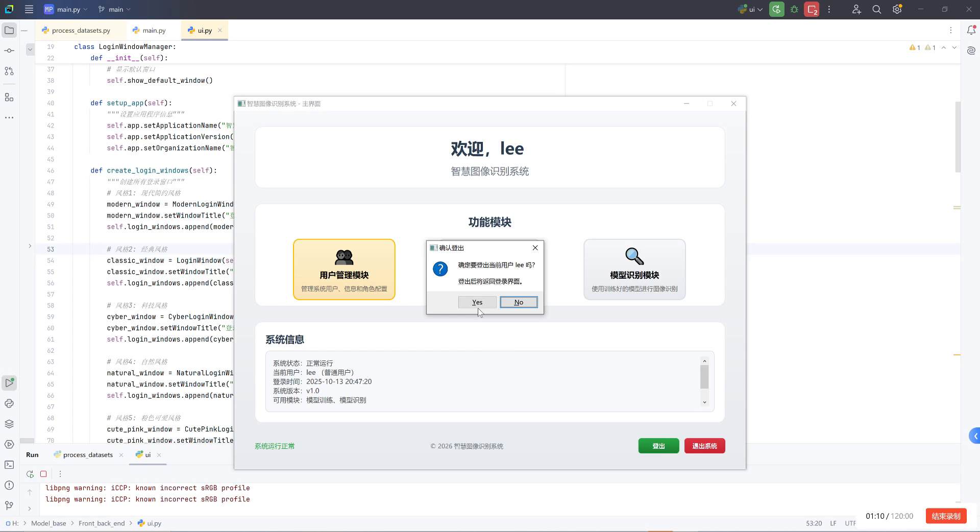
Task: Click the 53:20 caret position indicator
Action: point(814,523)
